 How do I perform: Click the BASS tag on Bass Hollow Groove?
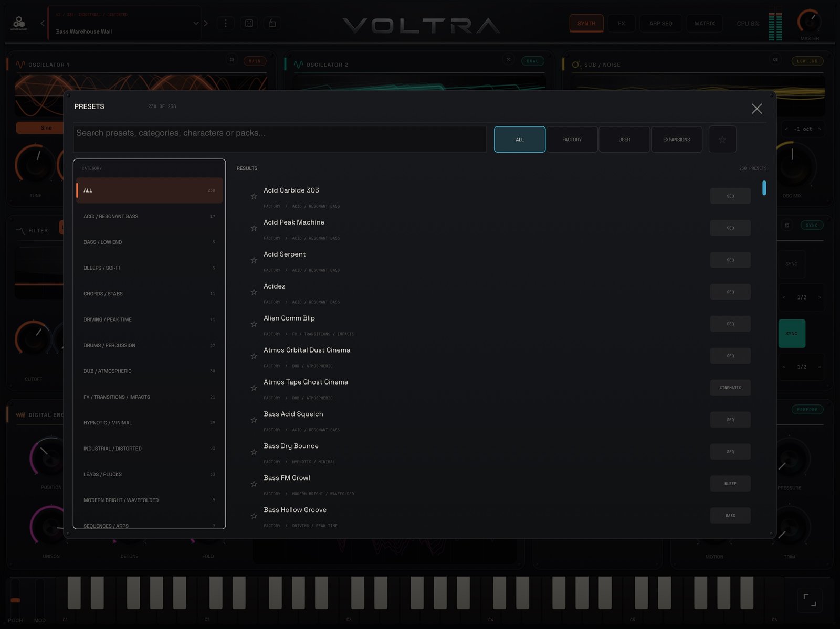point(730,516)
